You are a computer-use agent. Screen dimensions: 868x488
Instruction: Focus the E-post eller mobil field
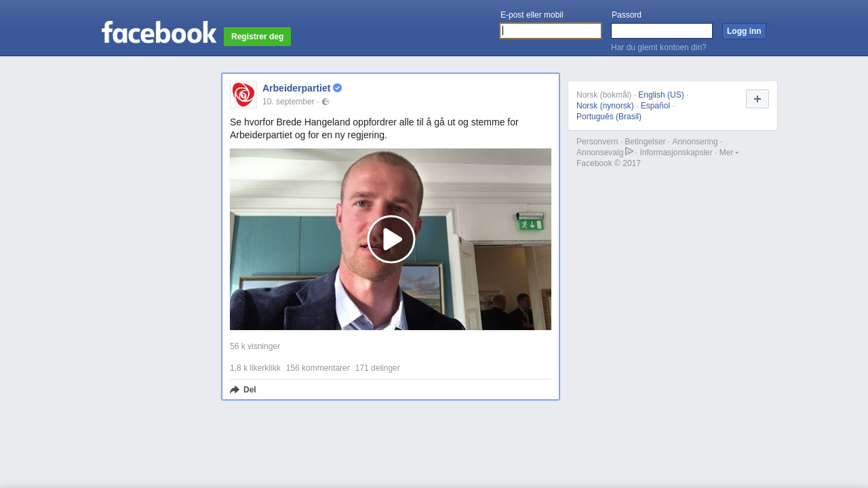point(551,31)
